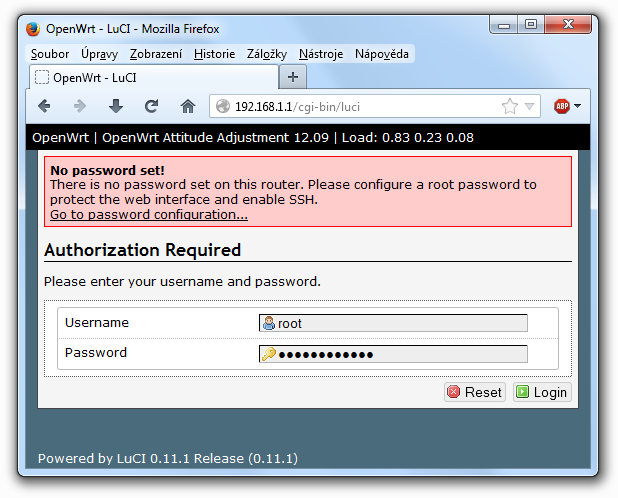Expand the Adblock Plus dropdown arrow

(578, 106)
